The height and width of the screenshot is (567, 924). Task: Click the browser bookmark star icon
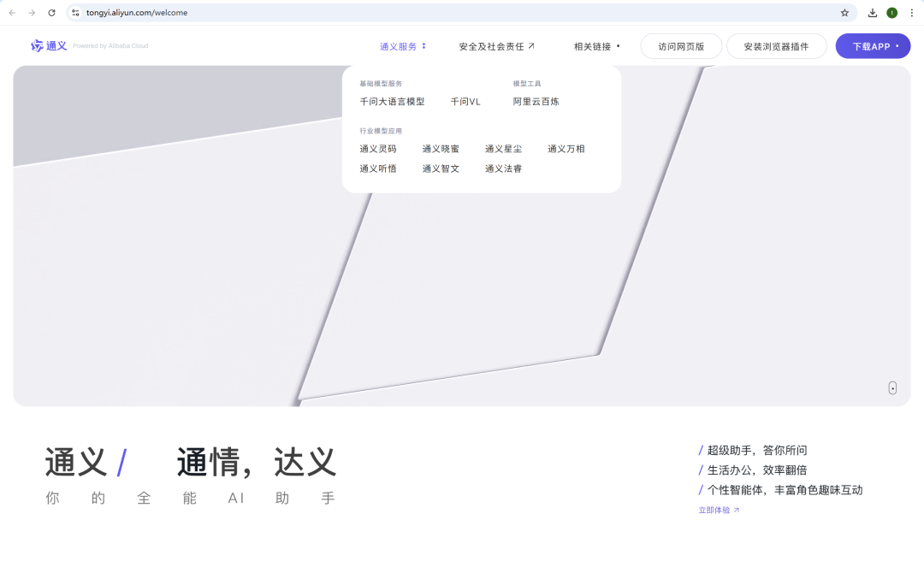[x=844, y=13]
